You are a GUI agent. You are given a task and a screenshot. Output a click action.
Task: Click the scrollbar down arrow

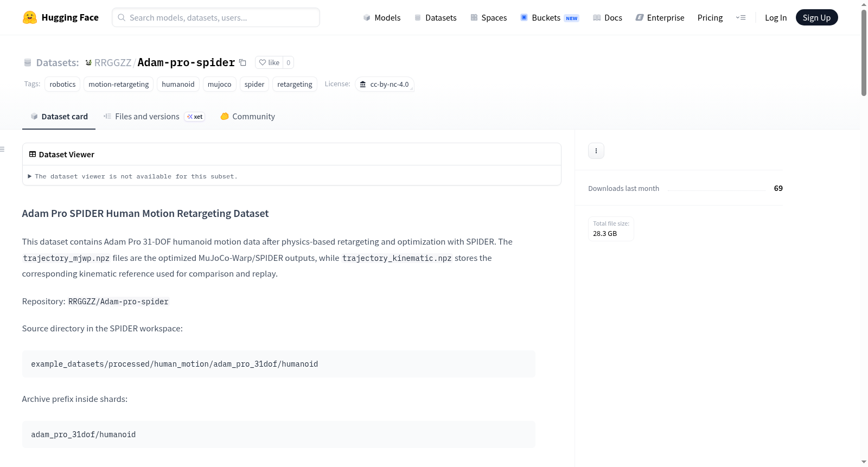[864, 462]
